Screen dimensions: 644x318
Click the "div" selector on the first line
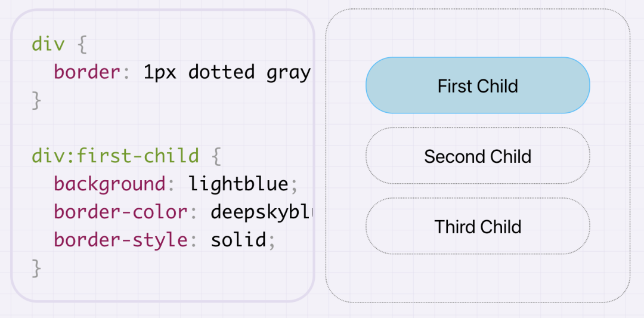click(48, 44)
